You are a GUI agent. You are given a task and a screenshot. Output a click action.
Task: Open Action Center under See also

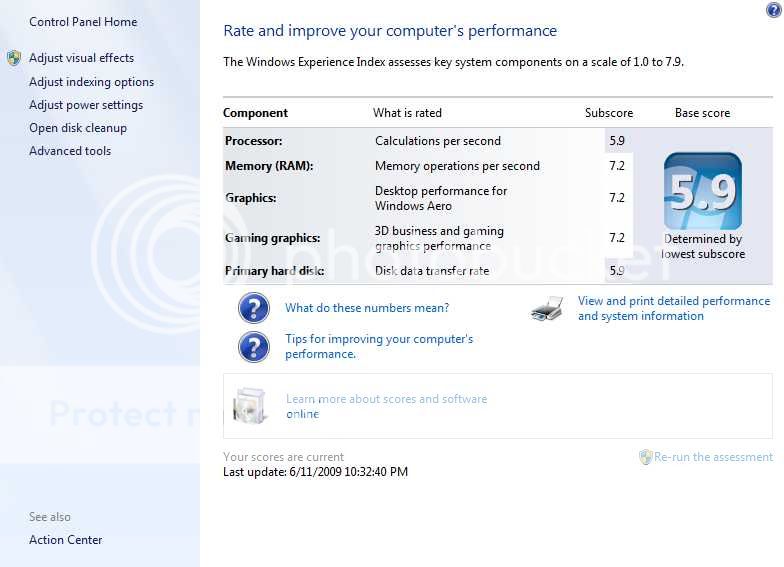[x=66, y=540]
